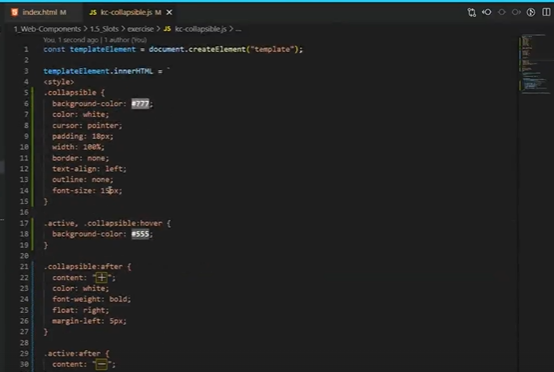Screen dimensions: 554x372
Task: Close the kc-collapsible.js tab
Action: [x=169, y=12]
